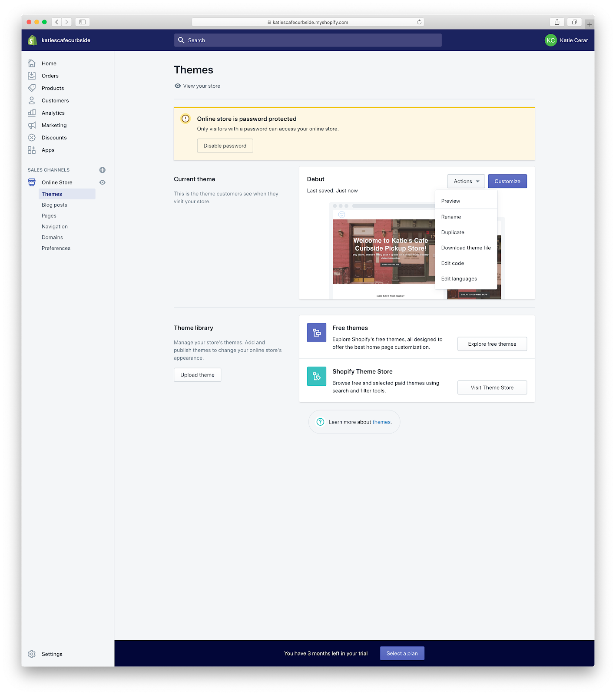Click Explore free themes button

tap(492, 344)
